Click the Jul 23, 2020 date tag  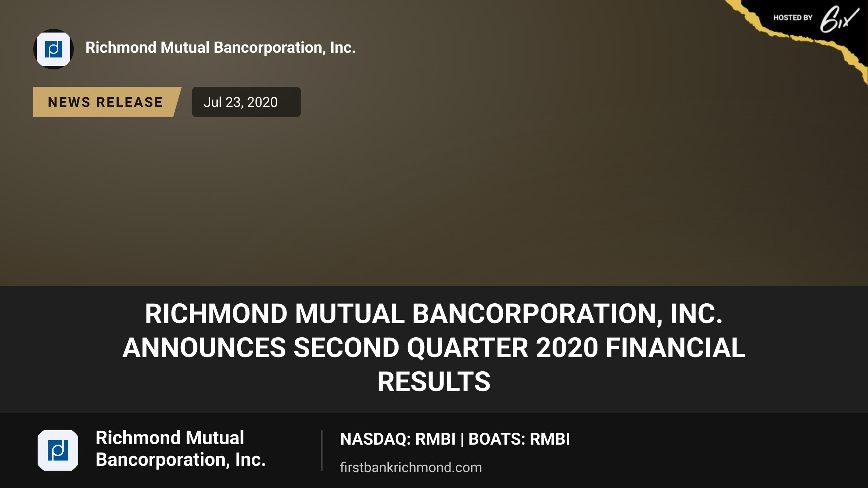click(246, 102)
